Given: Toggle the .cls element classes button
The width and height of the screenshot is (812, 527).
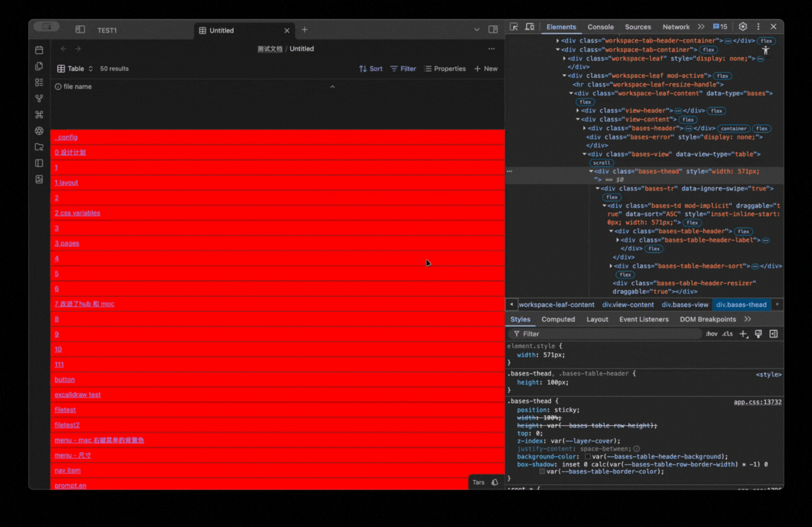Looking at the screenshot, I should tap(727, 334).
